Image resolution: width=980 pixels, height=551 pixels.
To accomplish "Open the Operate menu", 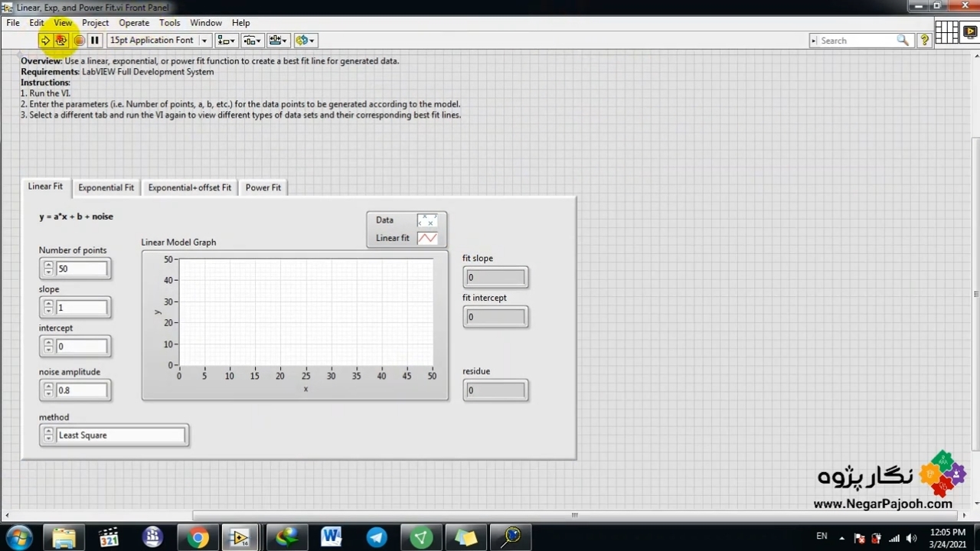I will (x=134, y=23).
